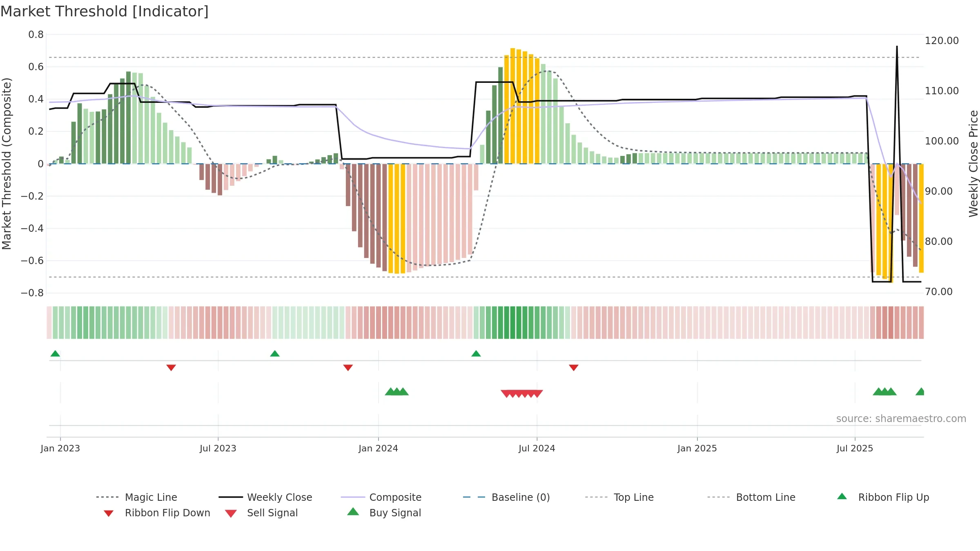This screenshot has width=980, height=551.
Task: Click the buy signal cluster after July 2025
Action: (885, 391)
